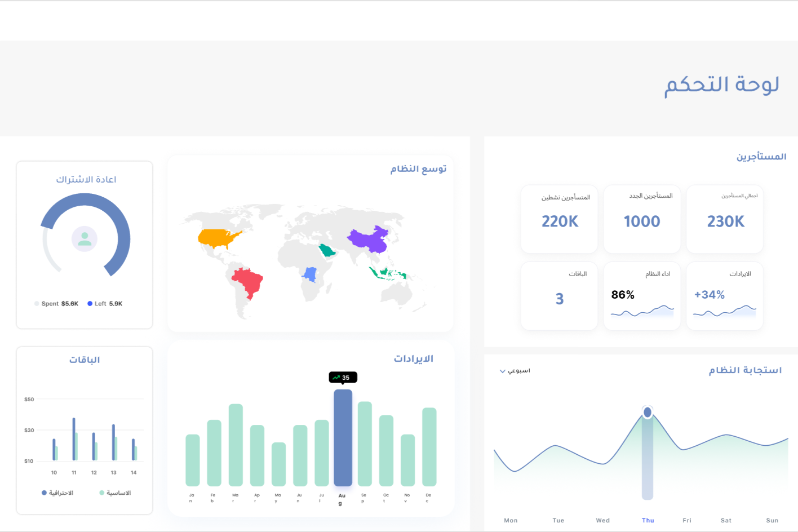Screen dimensions: 798x532
Task: Click the user avatar icon inside the donut chart
Action: (85, 239)
